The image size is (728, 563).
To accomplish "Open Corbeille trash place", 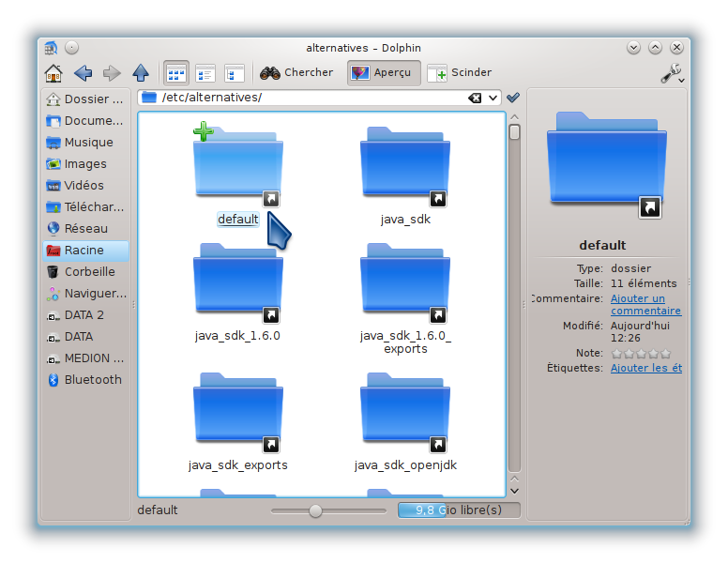I will 85,272.
